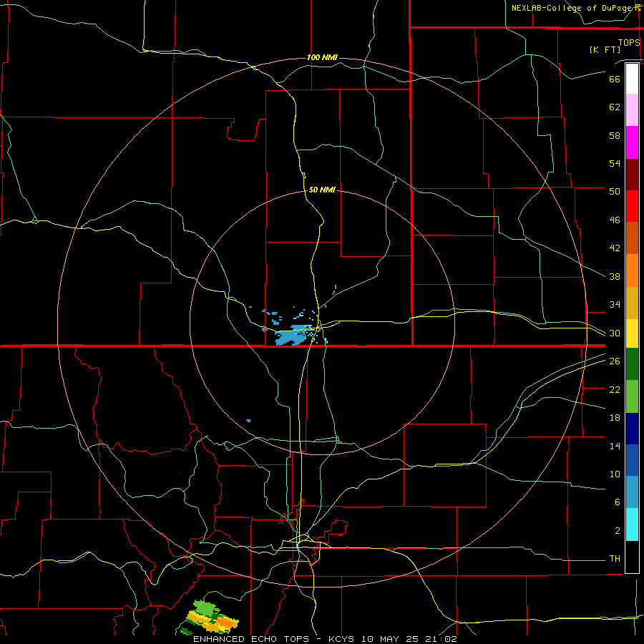The width and height of the screenshot is (644, 644).
Task: Click the 18 value on the scale
Action: click(615, 418)
